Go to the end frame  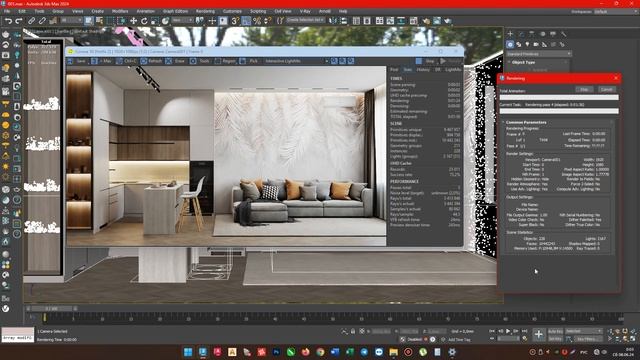point(525,331)
